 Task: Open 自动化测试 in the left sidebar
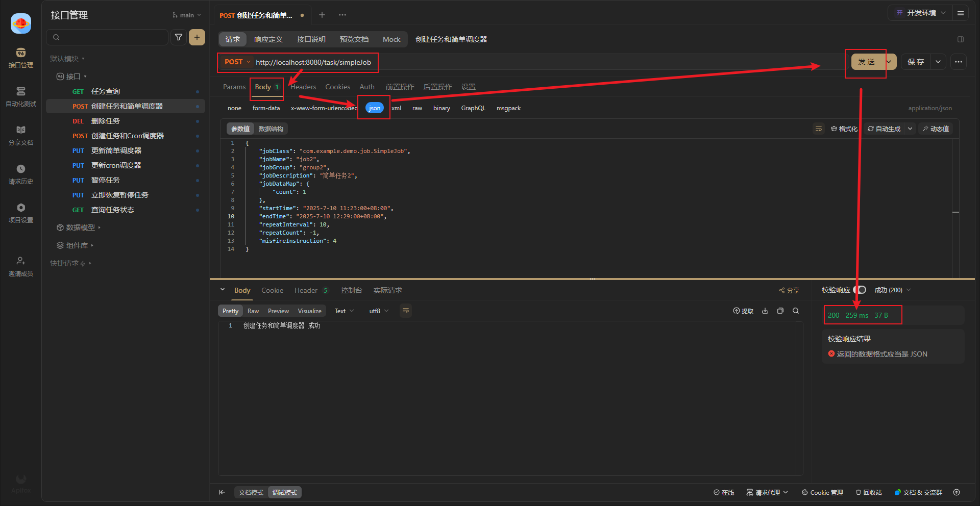tap(21, 96)
